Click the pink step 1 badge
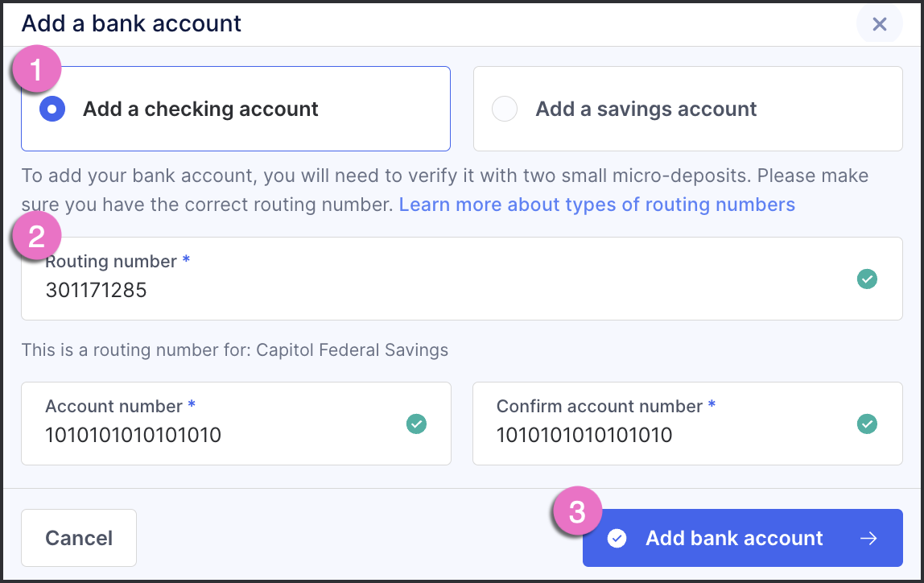 tap(35, 71)
